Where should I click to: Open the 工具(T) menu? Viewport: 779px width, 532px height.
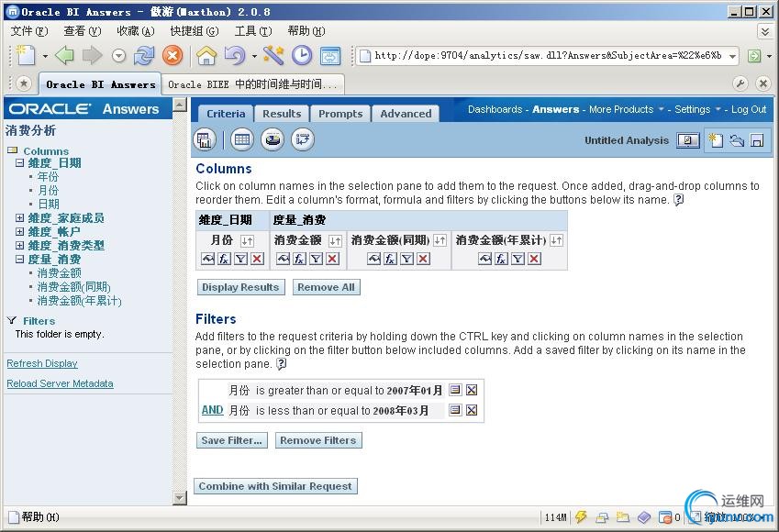tap(253, 31)
